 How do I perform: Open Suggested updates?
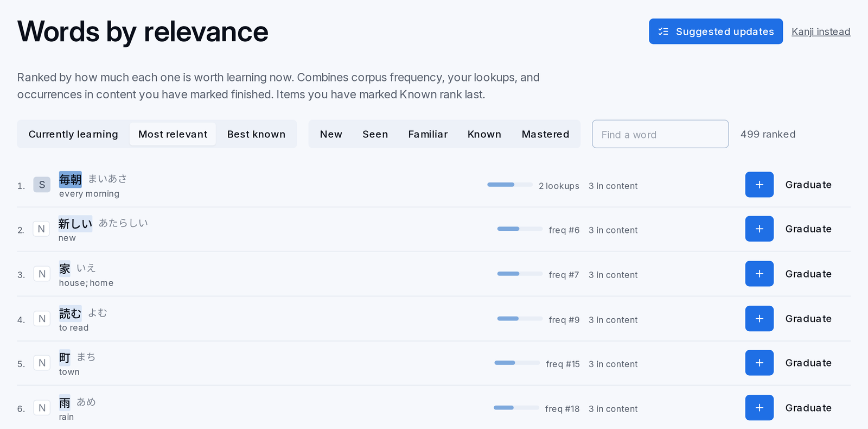(716, 31)
